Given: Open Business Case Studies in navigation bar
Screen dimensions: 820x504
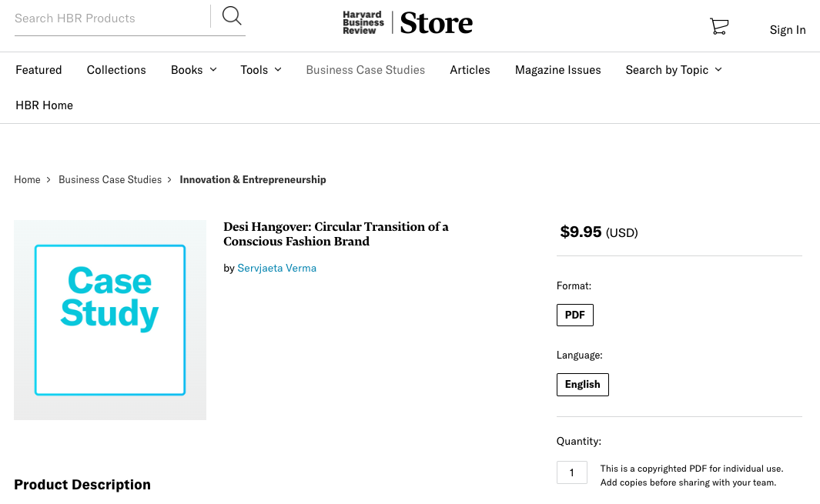Looking at the screenshot, I should coord(365,70).
